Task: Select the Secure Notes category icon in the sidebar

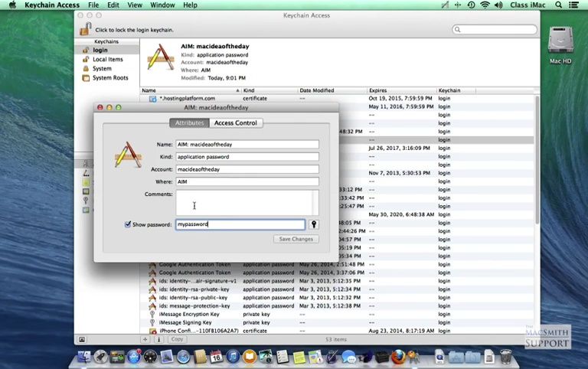Action: [x=86, y=182]
